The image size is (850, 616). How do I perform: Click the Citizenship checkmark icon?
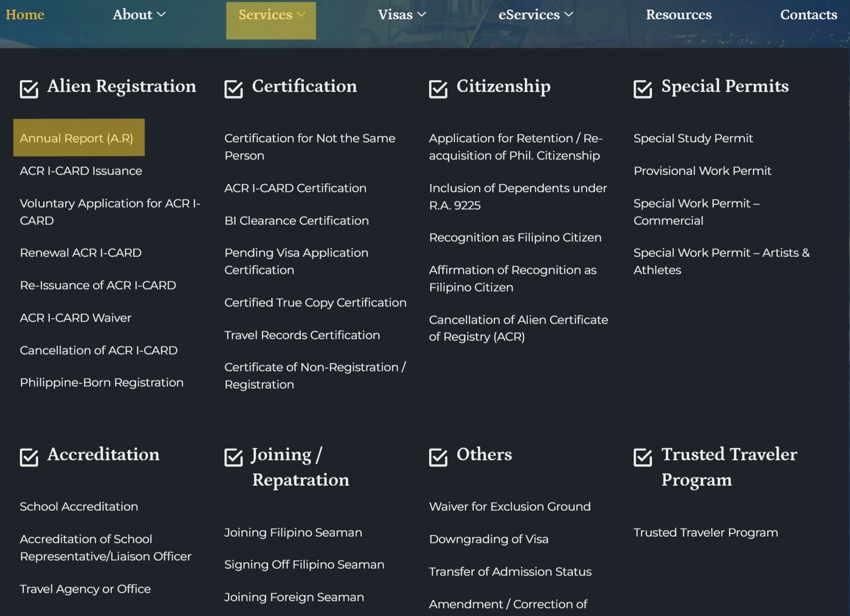pos(438,89)
